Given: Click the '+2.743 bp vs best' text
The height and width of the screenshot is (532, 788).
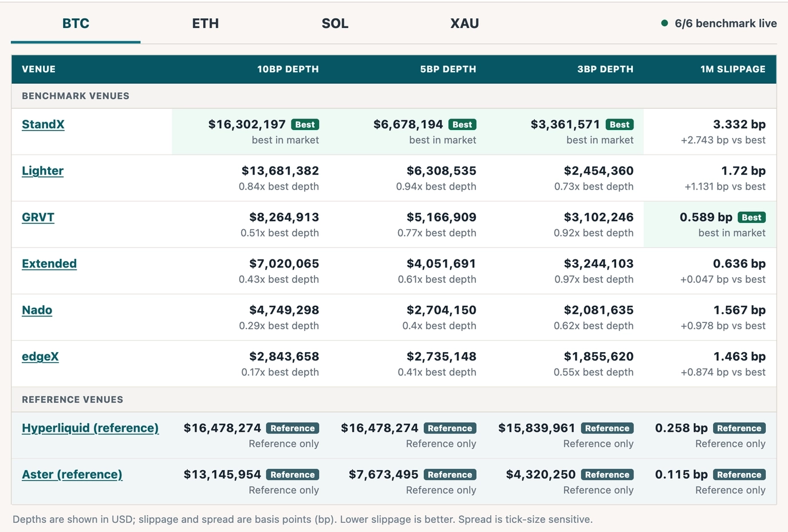Looking at the screenshot, I should 723,140.
